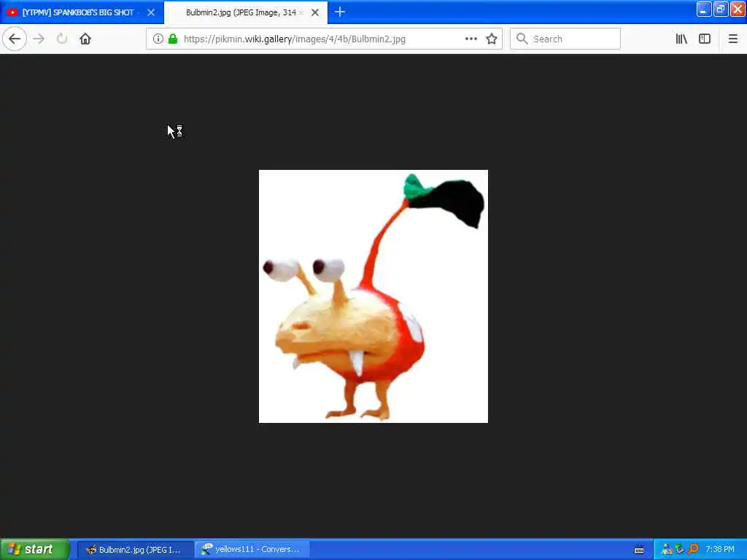
Task: Restore down the Firefox window
Action: coord(720,9)
